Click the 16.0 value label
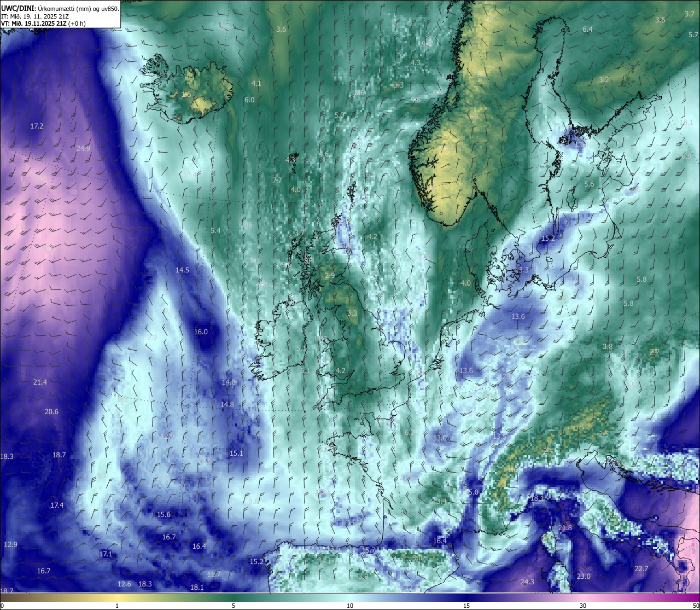The image size is (700, 610). 201,332
